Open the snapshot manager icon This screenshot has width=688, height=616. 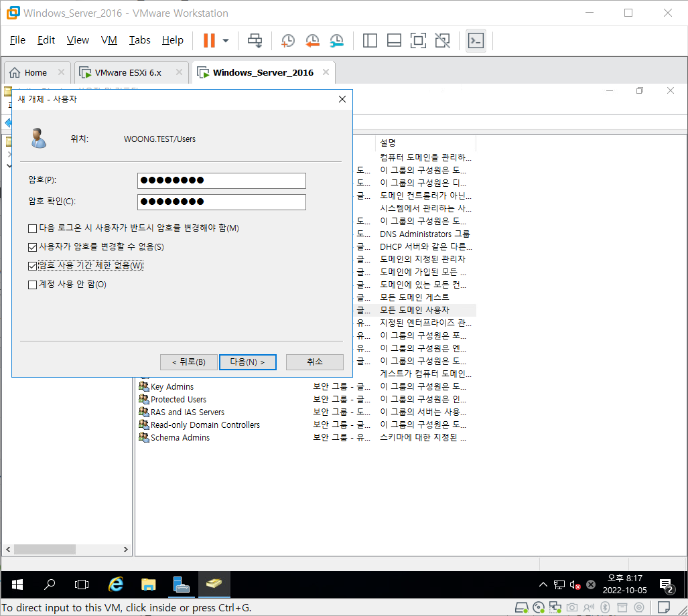[336, 40]
